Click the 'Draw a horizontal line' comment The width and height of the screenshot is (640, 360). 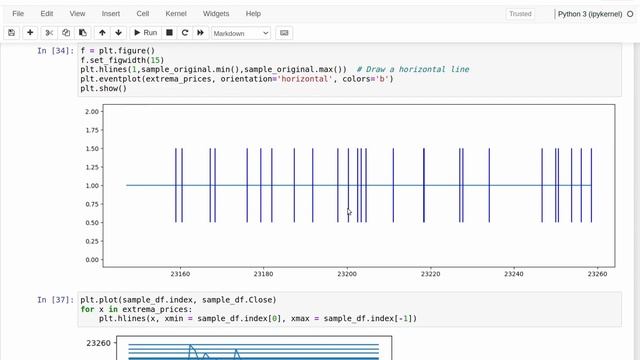click(x=413, y=69)
